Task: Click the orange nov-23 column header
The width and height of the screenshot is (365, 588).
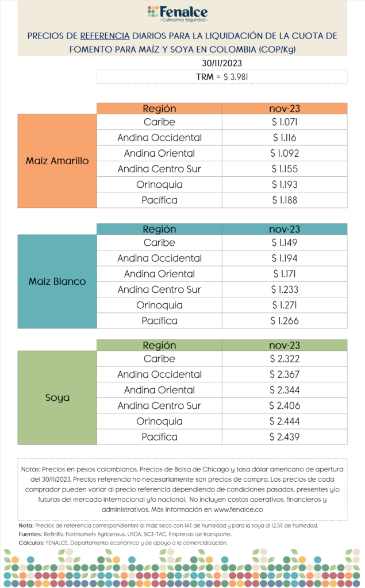Action: [x=285, y=109]
